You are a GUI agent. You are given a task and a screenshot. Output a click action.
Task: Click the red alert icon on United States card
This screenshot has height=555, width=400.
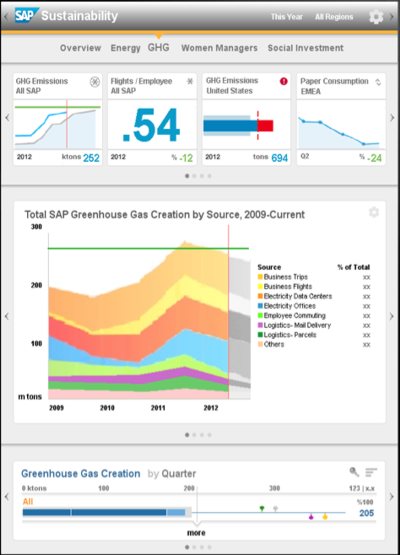click(284, 81)
